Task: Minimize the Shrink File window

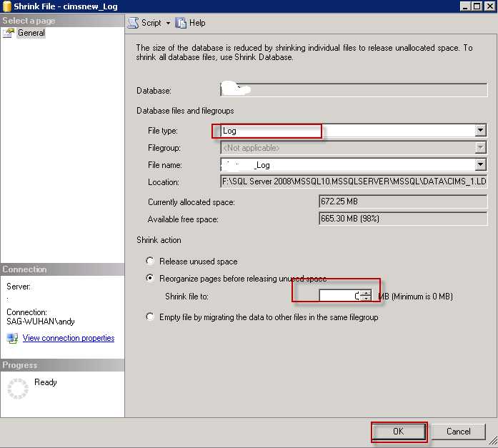Action: click(x=465, y=6)
